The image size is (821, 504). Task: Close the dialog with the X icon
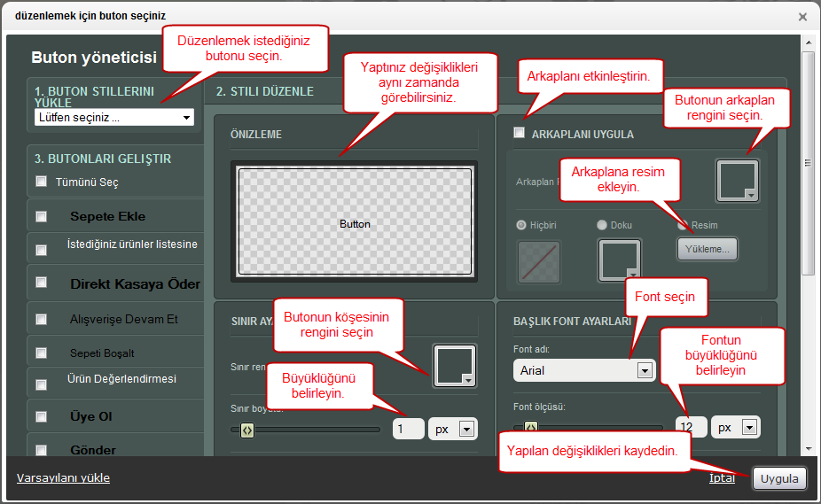(802, 17)
